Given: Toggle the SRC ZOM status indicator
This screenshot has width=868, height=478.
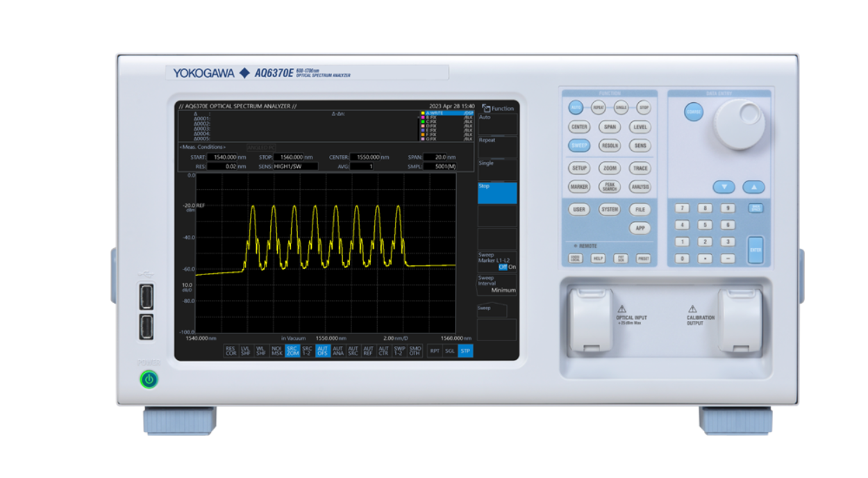Looking at the screenshot, I should pyautogui.click(x=292, y=351).
